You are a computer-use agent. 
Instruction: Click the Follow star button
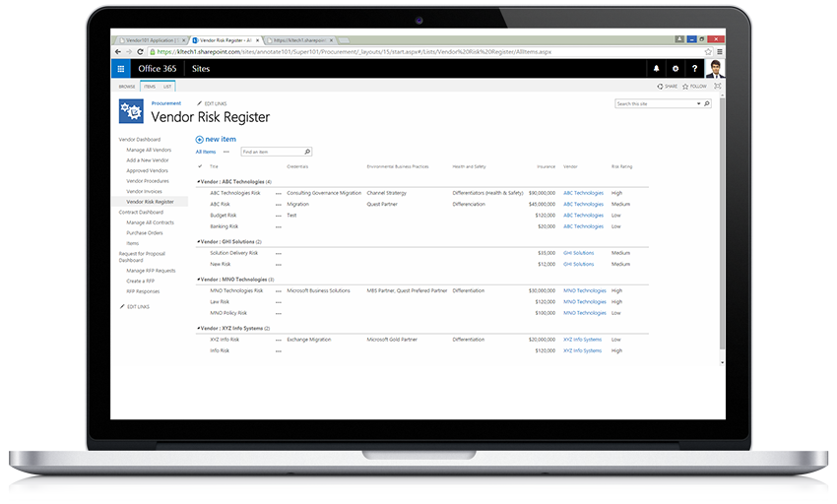click(x=694, y=86)
